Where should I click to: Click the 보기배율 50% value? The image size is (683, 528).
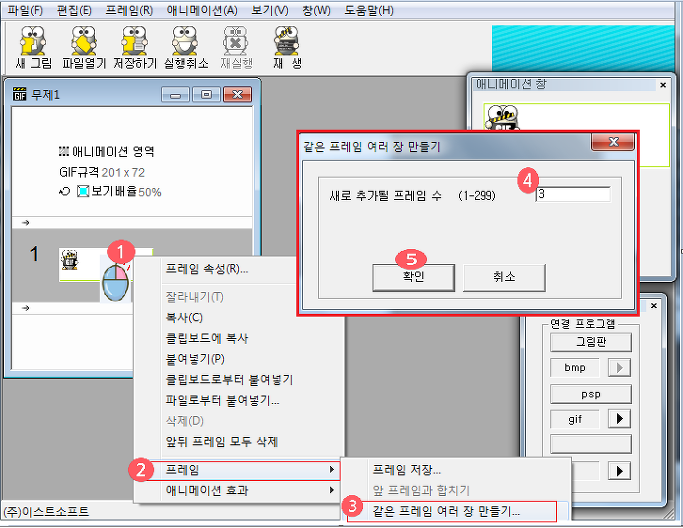point(150,192)
